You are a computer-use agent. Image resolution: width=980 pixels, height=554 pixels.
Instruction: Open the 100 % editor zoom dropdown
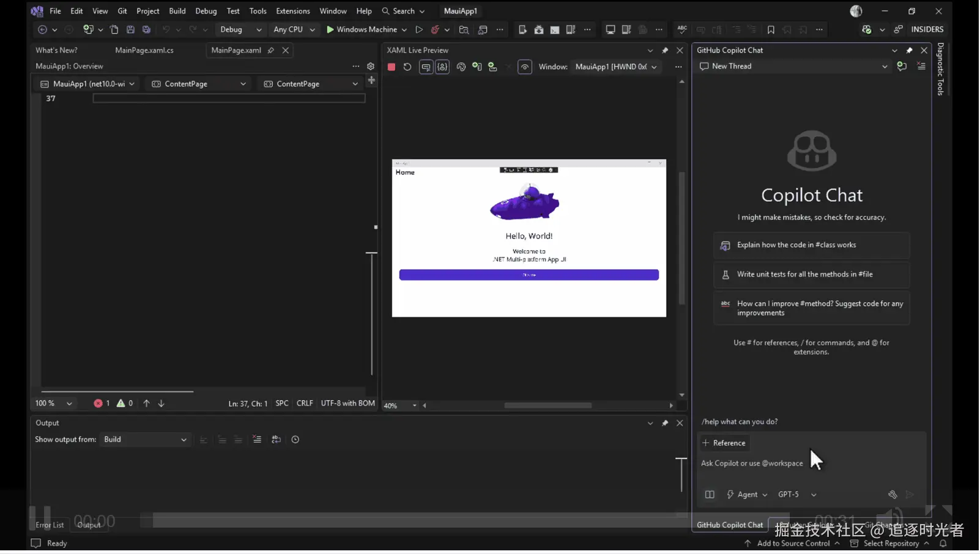[x=54, y=404]
